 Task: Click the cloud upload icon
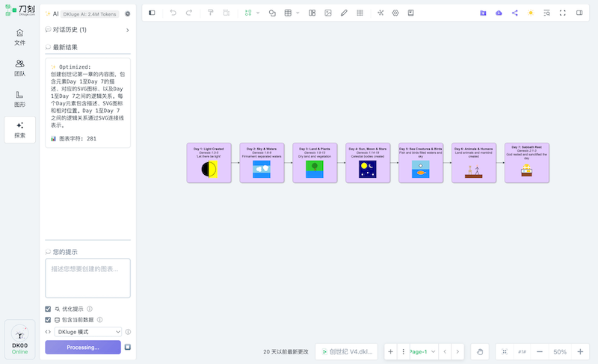(x=499, y=13)
